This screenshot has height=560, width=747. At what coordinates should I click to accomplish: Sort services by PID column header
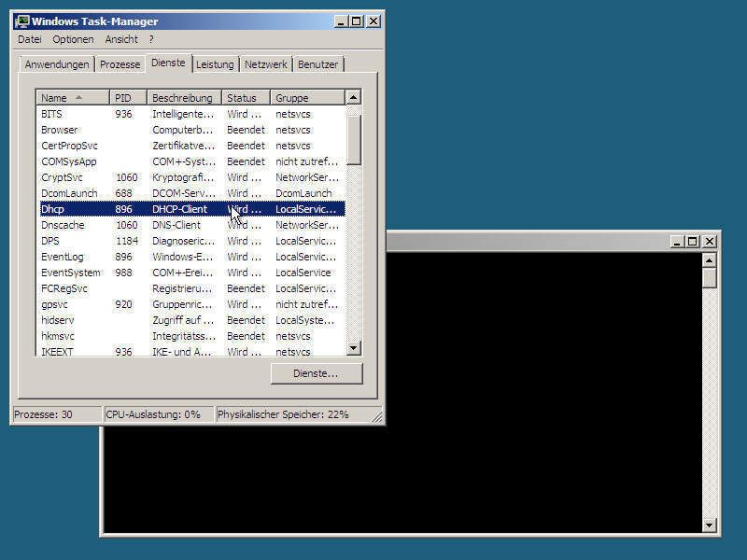128,98
